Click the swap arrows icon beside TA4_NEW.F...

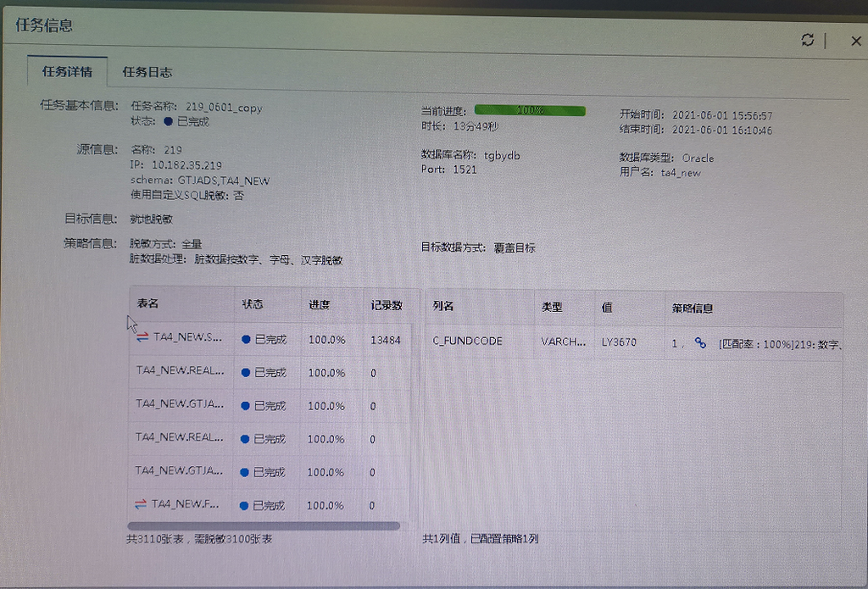point(141,504)
